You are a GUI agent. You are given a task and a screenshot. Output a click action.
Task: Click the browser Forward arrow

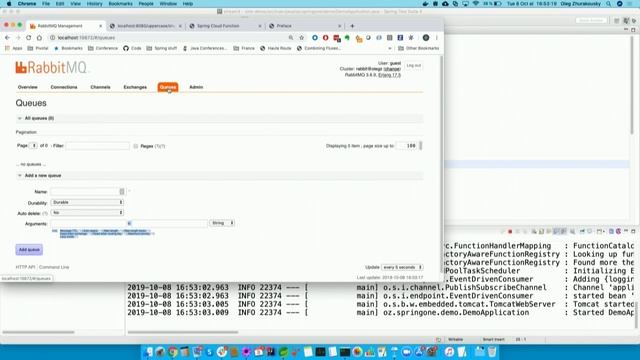(x=18, y=38)
